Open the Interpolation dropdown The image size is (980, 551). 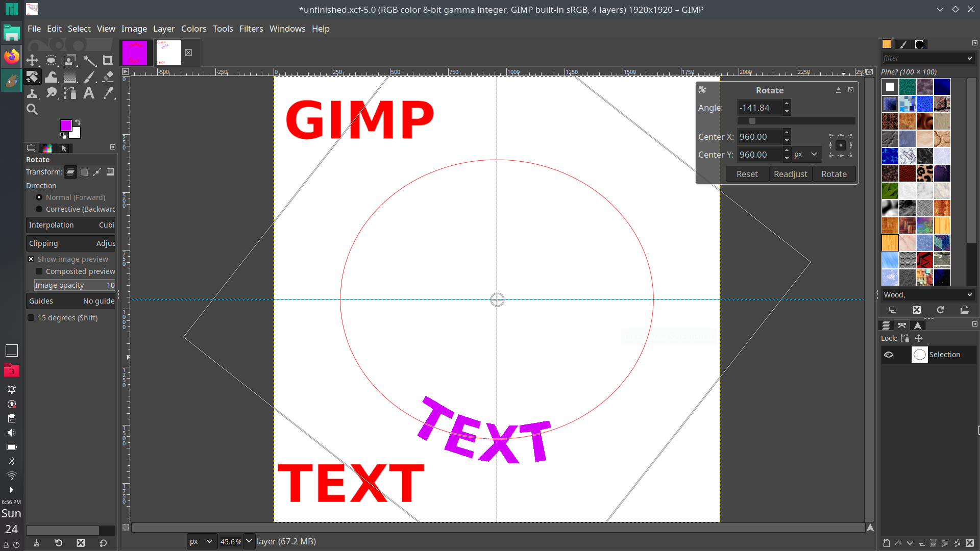point(71,225)
